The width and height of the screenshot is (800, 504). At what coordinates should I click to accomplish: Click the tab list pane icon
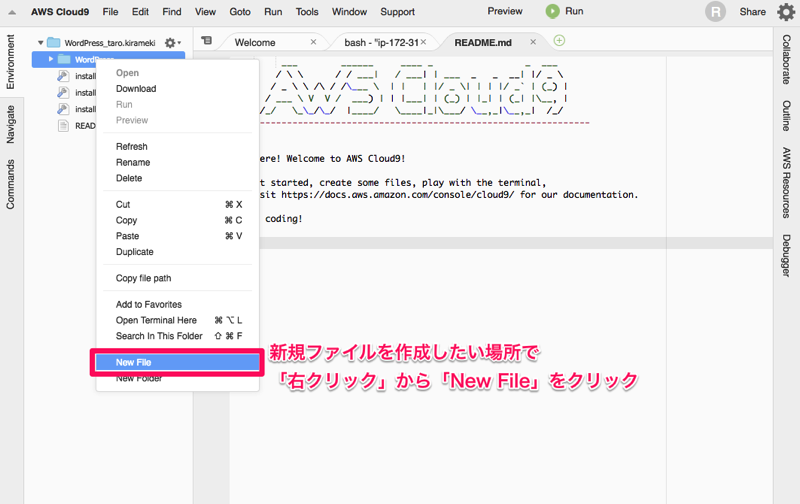pyautogui.click(x=206, y=41)
